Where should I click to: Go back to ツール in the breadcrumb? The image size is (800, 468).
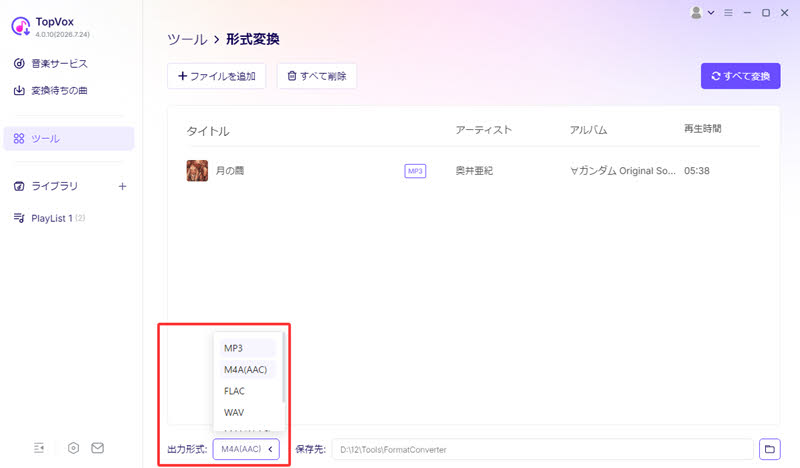tap(187, 39)
